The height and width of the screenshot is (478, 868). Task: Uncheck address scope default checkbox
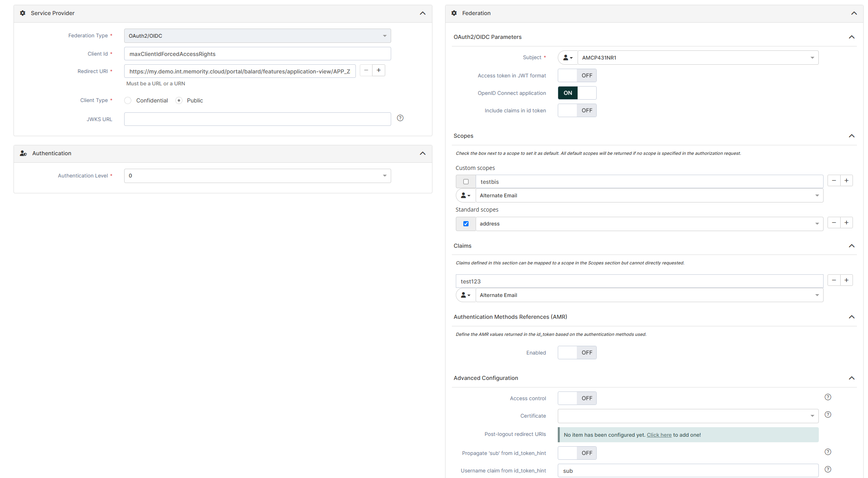point(466,224)
